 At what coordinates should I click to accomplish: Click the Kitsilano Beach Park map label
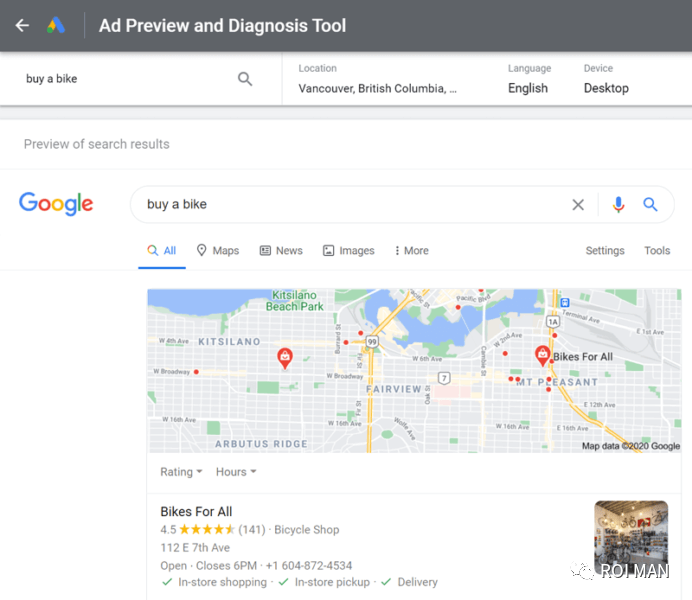[294, 301]
